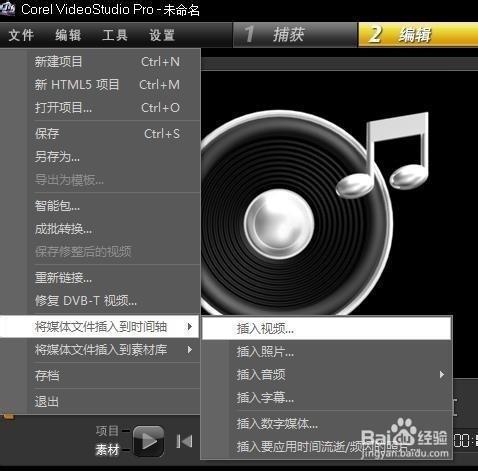Choose 插入照片... from the submenu
The image size is (478, 471).
pyautogui.click(x=327, y=352)
